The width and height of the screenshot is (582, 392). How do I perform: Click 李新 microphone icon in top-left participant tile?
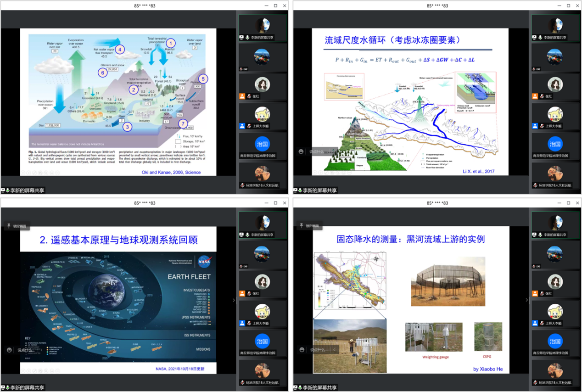[x=247, y=37]
